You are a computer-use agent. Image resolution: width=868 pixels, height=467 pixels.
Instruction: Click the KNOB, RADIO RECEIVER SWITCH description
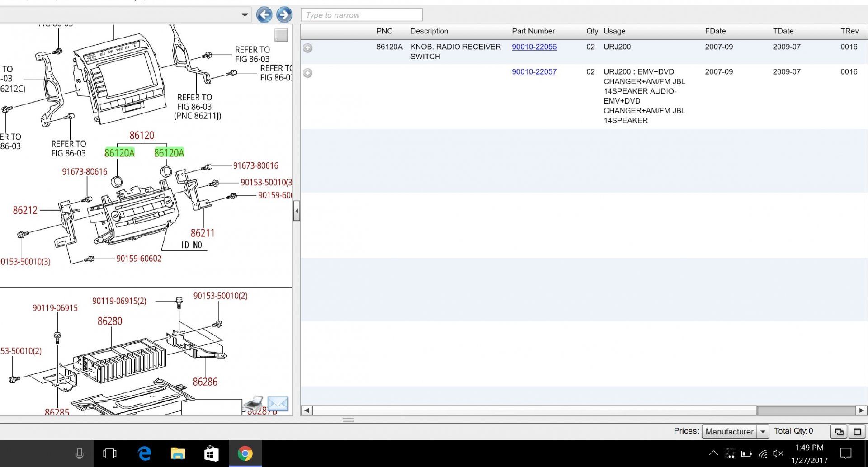tap(455, 52)
